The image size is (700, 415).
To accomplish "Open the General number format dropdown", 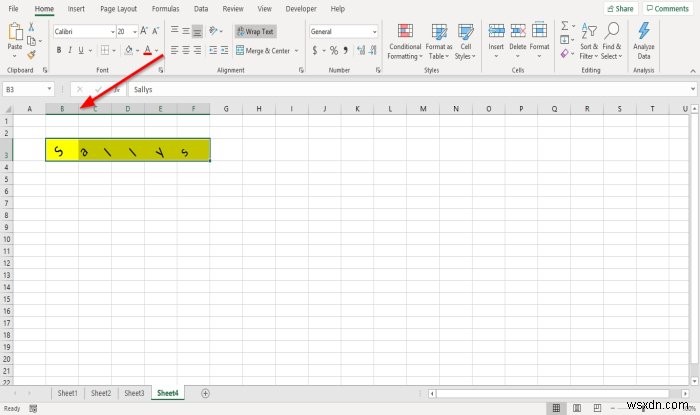I will 374,32.
